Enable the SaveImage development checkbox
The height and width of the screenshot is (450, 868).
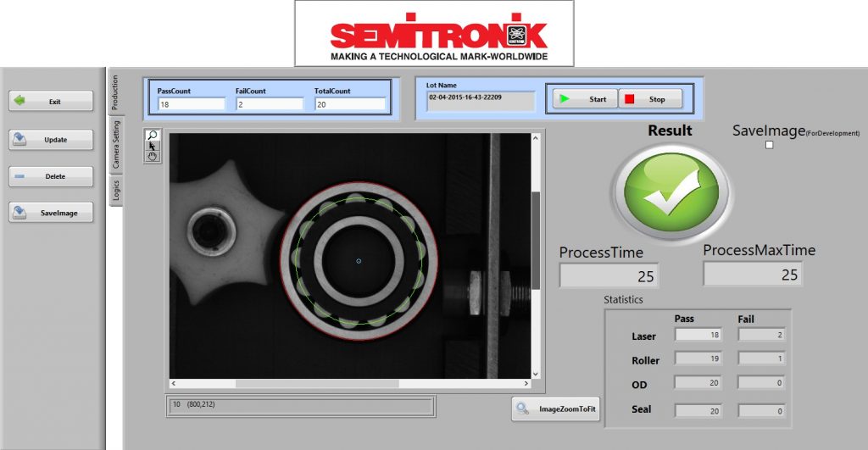(770, 145)
